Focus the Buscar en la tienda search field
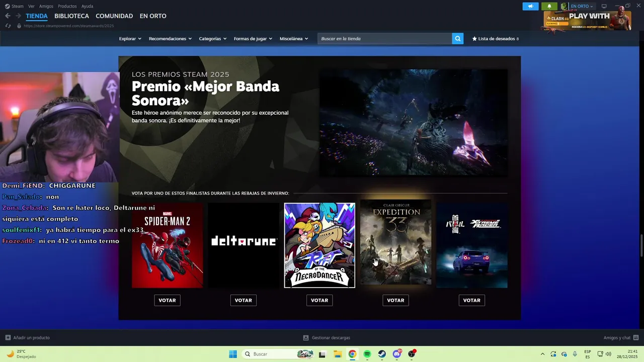 [x=384, y=39]
